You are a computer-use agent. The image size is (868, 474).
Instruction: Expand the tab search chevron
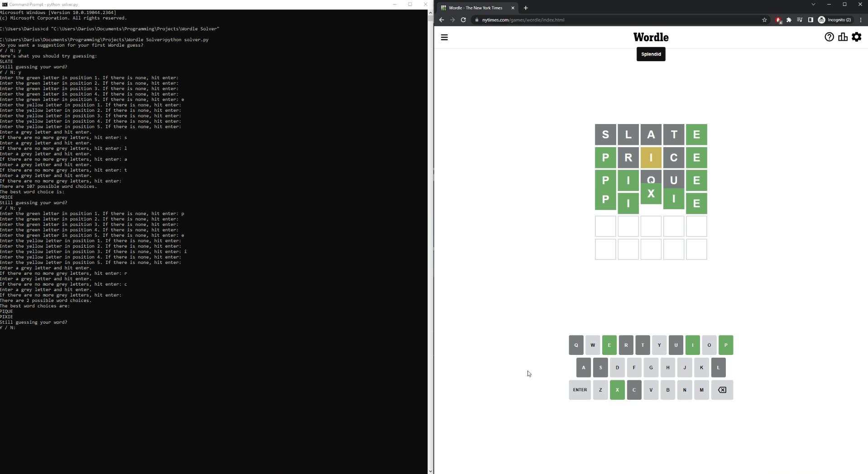click(x=813, y=5)
